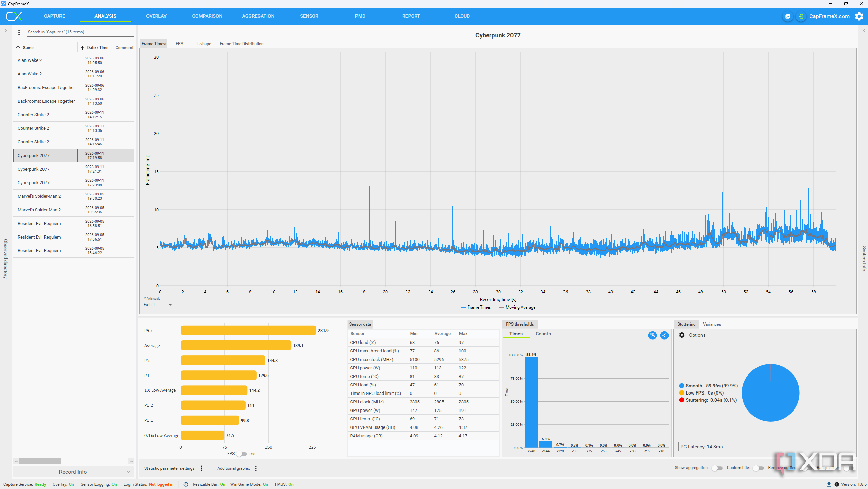Viewport: 868px width, 489px height.
Task: Click the Options gear in the Stuttering panel
Action: (x=682, y=335)
